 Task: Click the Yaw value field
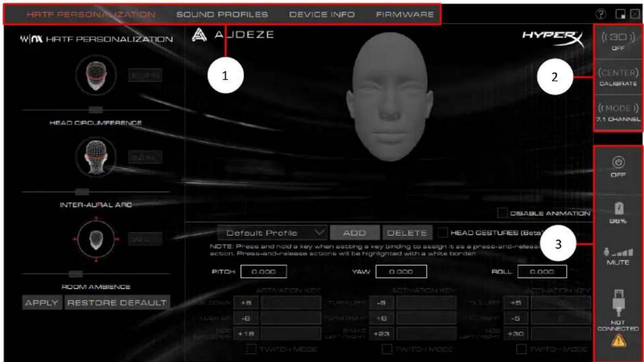click(401, 271)
